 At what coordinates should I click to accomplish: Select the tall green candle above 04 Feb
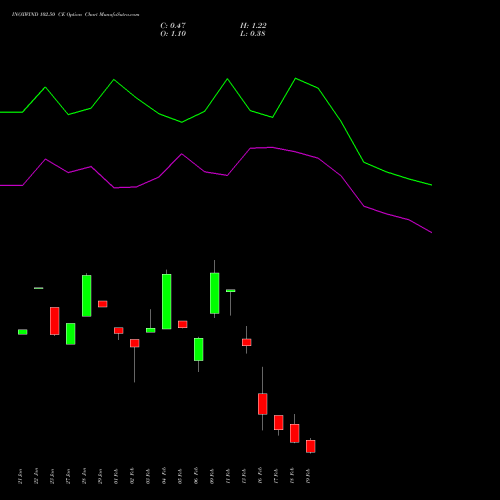coord(167,301)
